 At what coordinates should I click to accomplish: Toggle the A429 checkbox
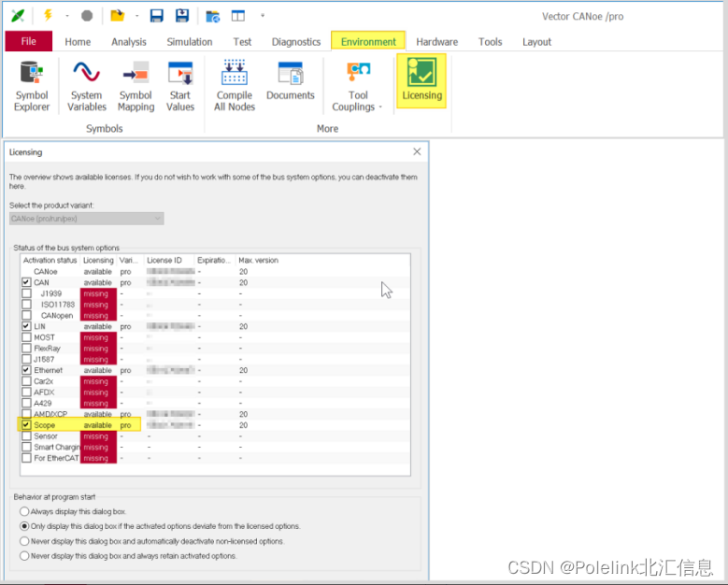coord(26,403)
